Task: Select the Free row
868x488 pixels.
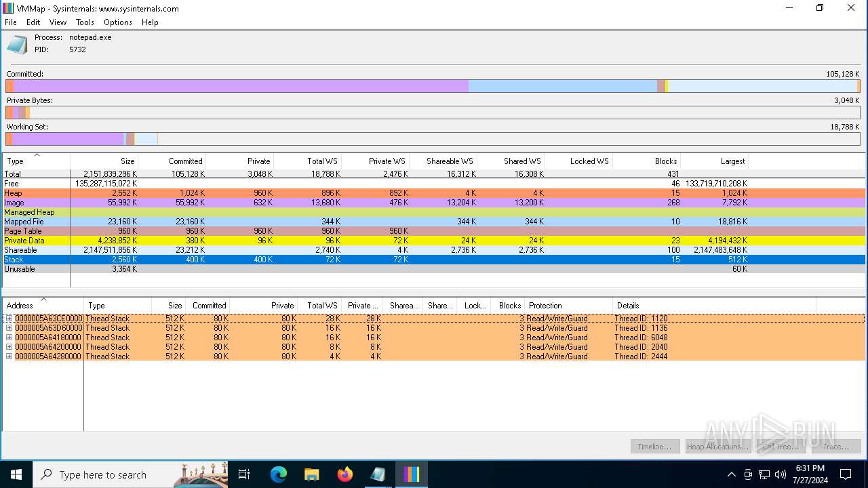Action: click(x=434, y=184)
